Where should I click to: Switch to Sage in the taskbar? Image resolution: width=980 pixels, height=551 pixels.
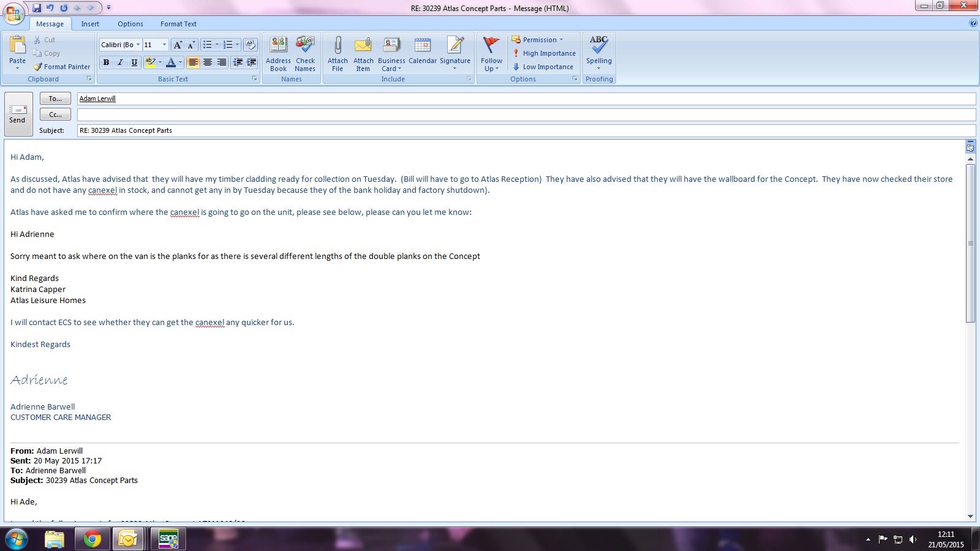pyautogui.click(x=168, y=539)
